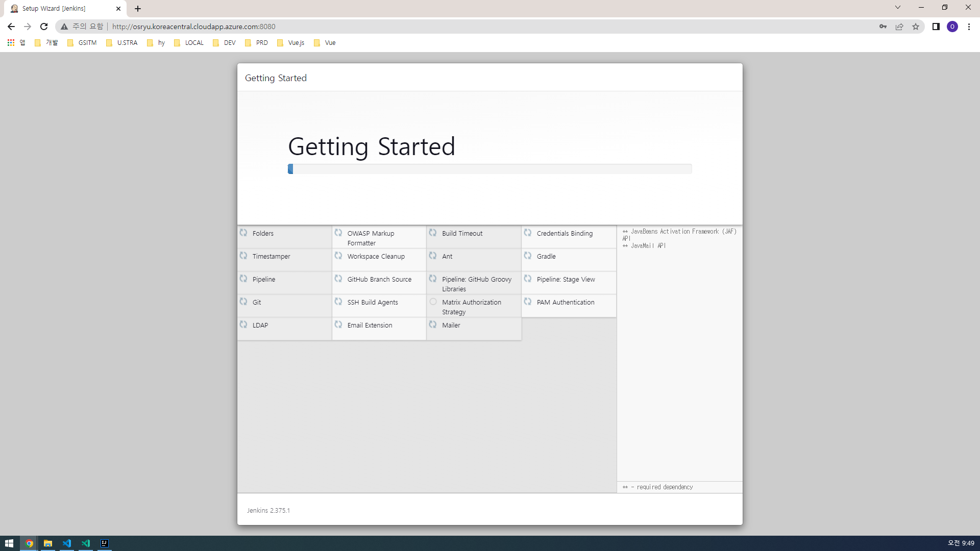The image size is (980, 551).
Task: Open IntelliJ IDEA from the taskbar
Action: pyautogui.click(x=105, y=543)
